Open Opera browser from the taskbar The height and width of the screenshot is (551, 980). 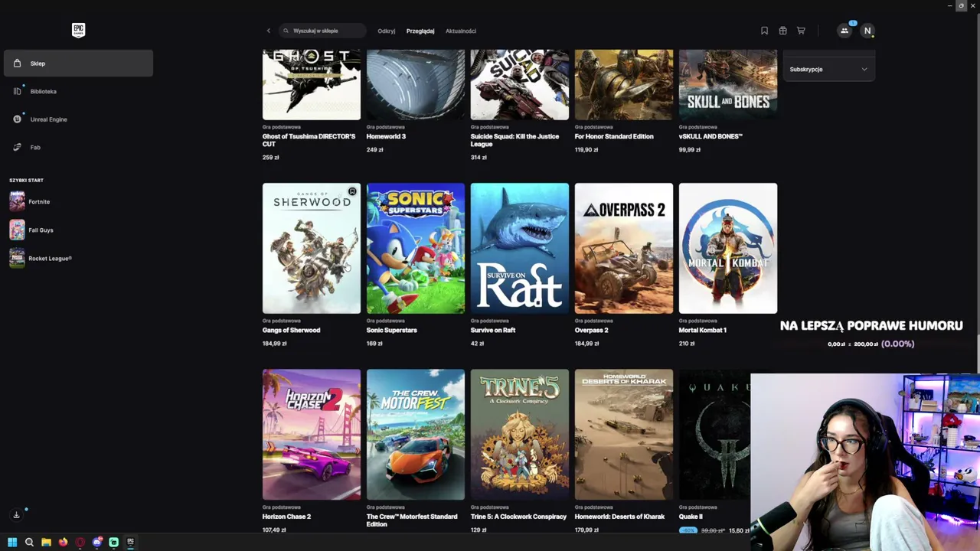(x=80, y=542)
